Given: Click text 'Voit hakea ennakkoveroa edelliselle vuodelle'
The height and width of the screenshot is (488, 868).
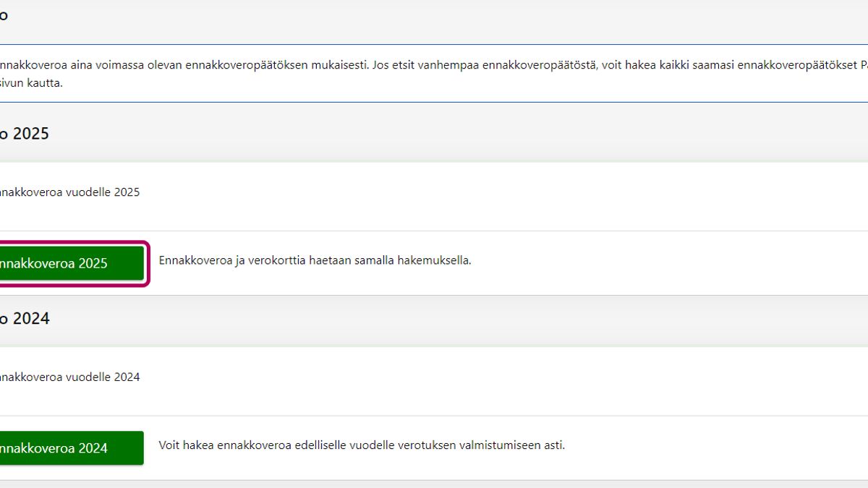Looking at the screenshot, I should click(276, 445).
